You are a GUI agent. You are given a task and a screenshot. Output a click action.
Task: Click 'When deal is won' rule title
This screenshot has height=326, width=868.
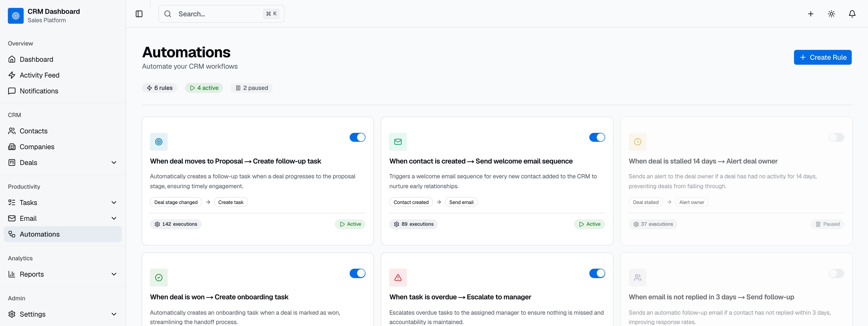pyautogui.click(x=219, y=297)
